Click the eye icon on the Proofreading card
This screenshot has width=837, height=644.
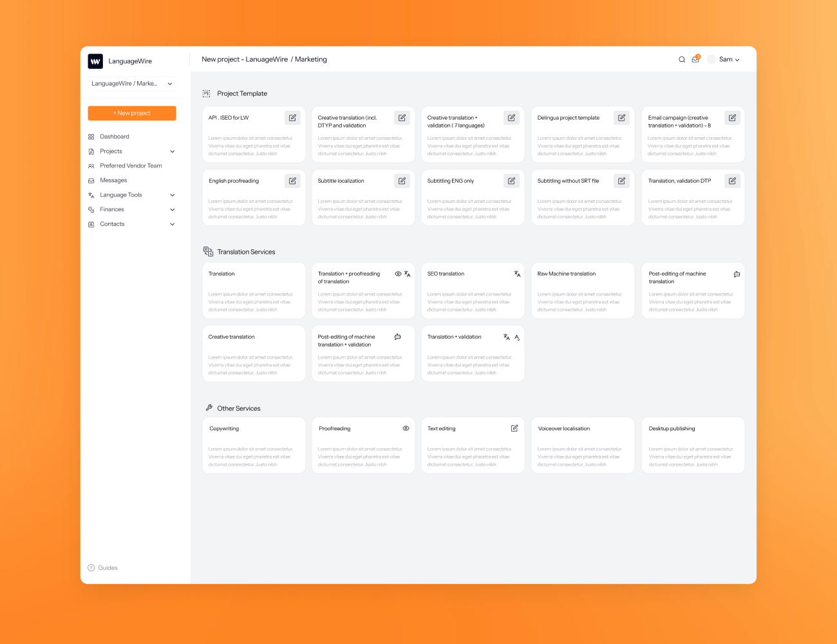coord(406,428)
